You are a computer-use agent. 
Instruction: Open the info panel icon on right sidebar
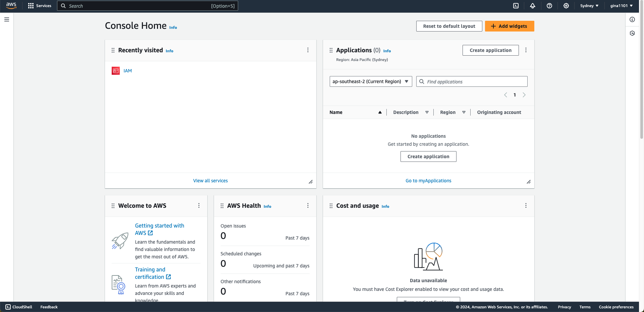pyautogui.click(x=632, y=19)
